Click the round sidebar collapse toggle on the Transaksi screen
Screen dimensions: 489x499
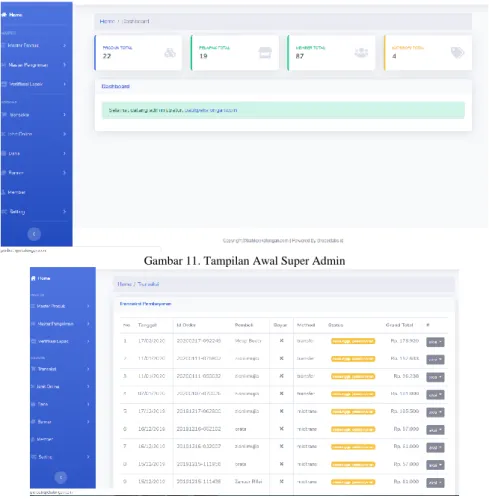(x=61, y=477)
